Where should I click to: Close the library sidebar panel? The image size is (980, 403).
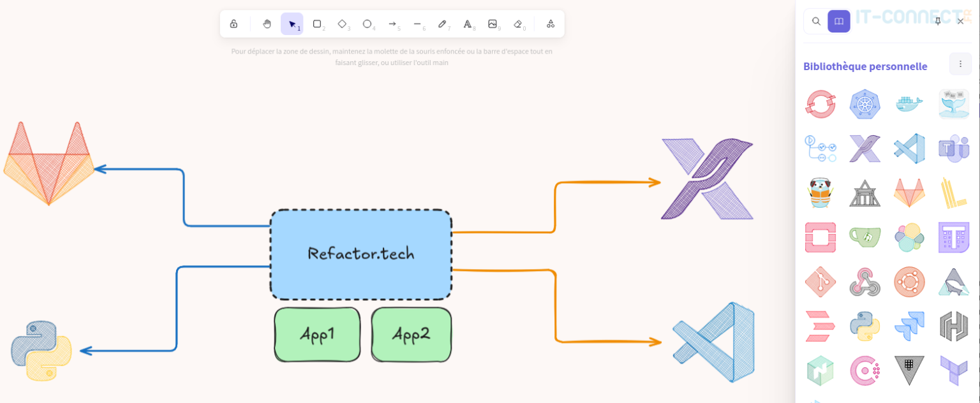tap(960, 21)
